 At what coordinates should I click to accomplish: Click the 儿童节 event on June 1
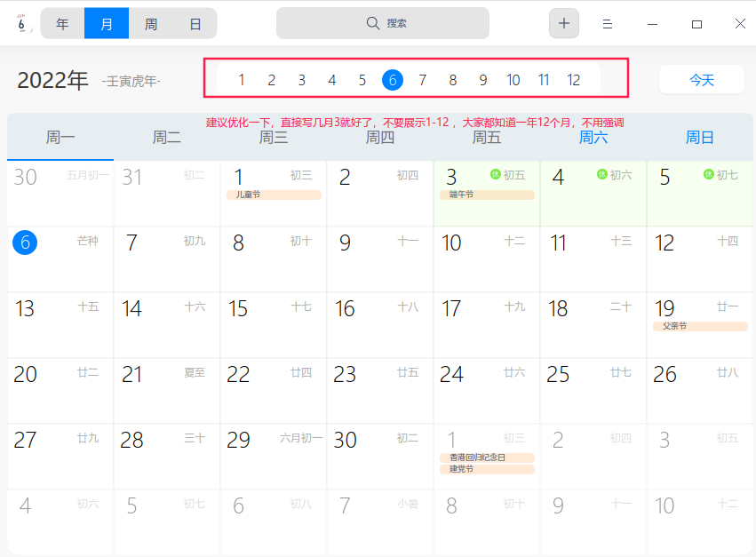(x=274, y=195)
